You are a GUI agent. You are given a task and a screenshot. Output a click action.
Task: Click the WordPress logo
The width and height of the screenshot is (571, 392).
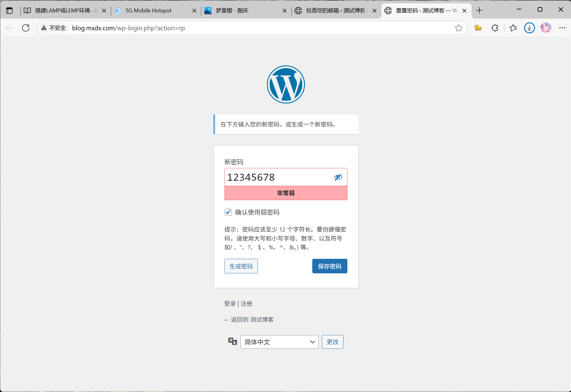tap(286, 84)
